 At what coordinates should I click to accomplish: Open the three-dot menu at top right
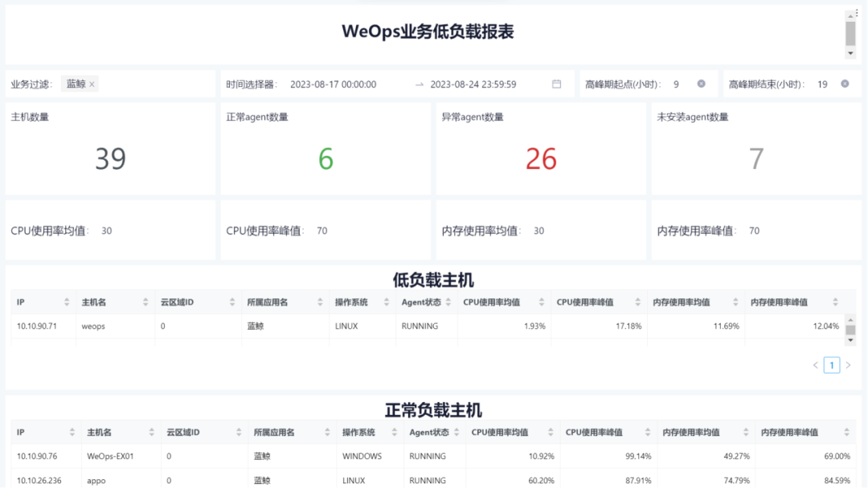point(857,12)
